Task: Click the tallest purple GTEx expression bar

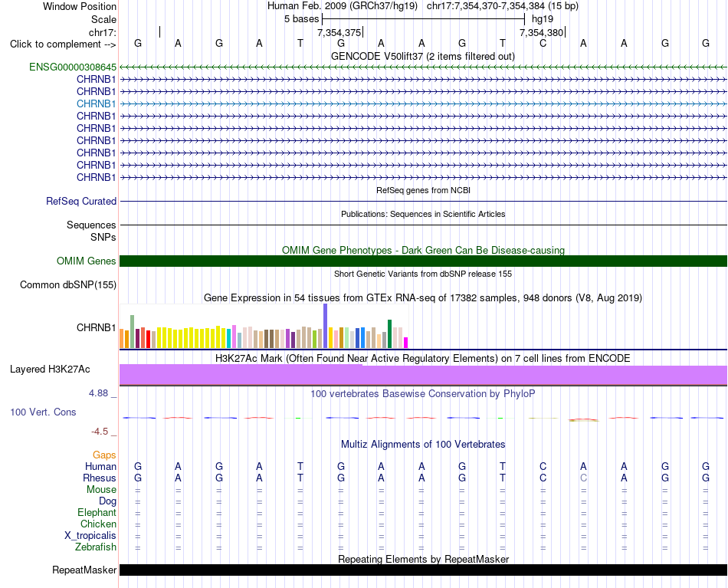Action: tap(326, 326)
